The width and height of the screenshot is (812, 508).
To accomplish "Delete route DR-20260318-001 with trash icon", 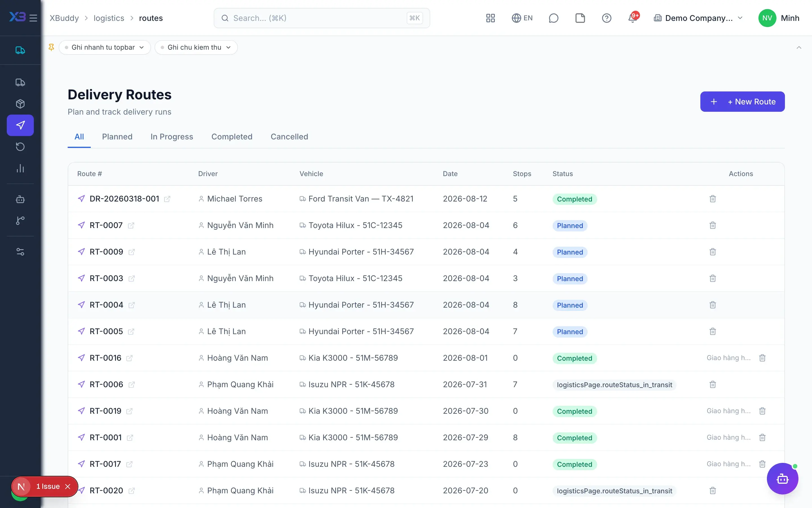I will (713, 199).
